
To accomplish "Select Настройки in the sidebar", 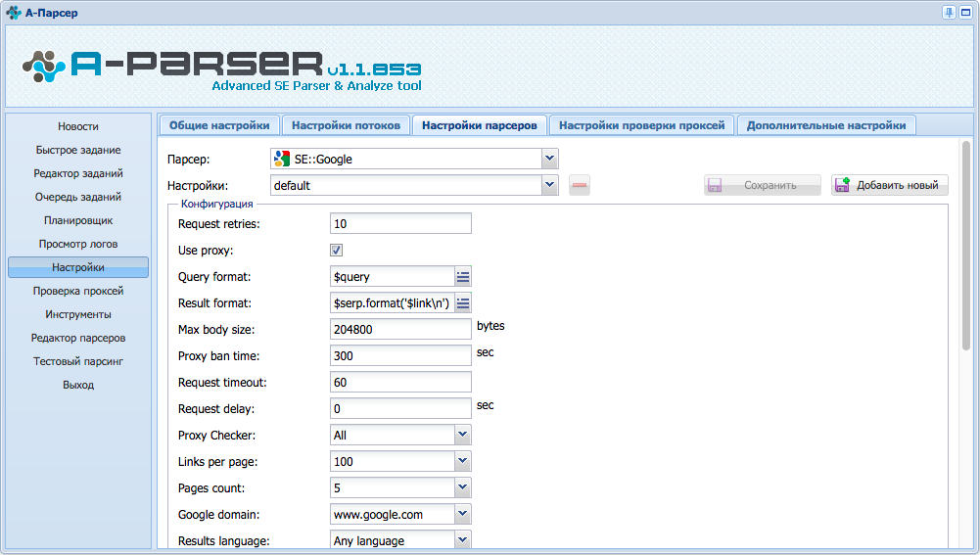I will click(x=78, y=267).
